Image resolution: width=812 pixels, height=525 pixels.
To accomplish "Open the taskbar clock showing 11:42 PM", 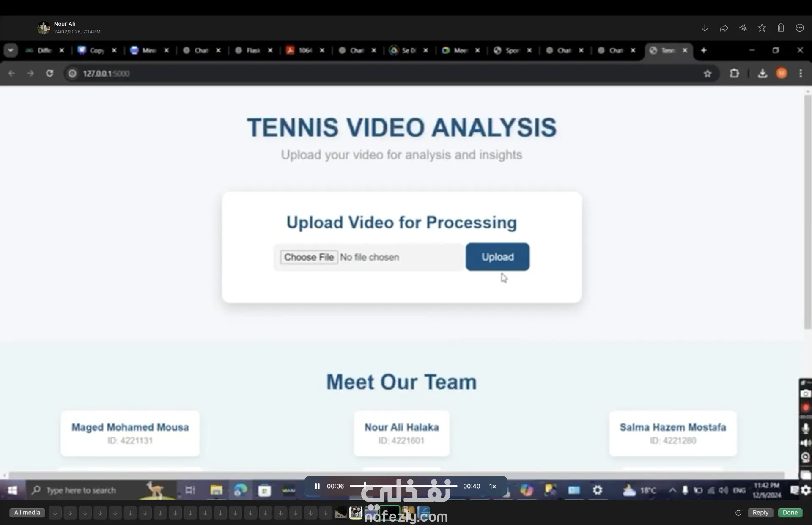I will pos(766,490).
